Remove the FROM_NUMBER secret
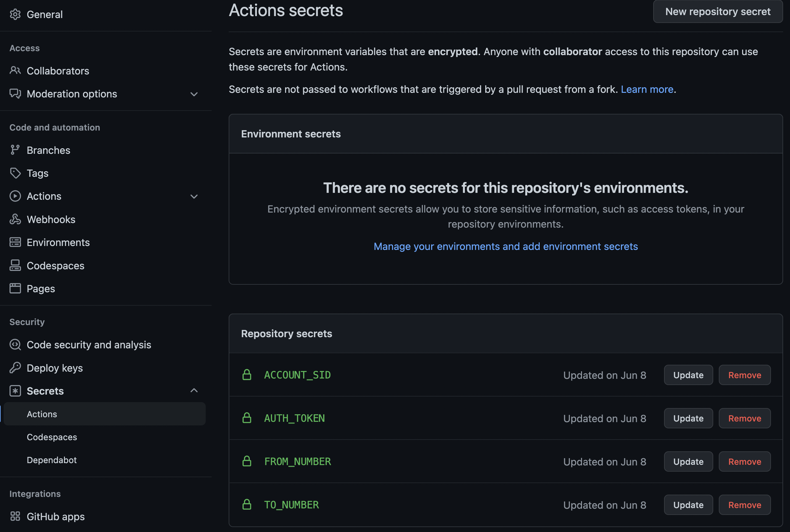The height and width of the screenshot is (532, 790). (x=744, y=461)
